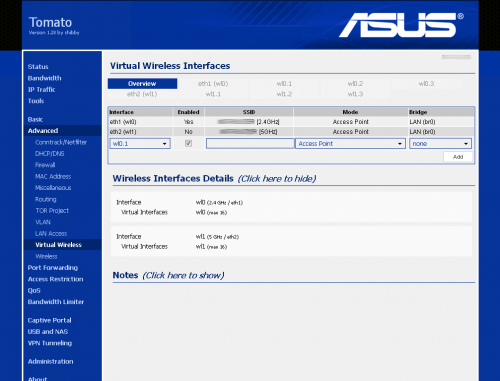This screenshot has width=500, height=381.
Task: Open the Status menu item
Action: pyautogui.click(x=38, y=67)
